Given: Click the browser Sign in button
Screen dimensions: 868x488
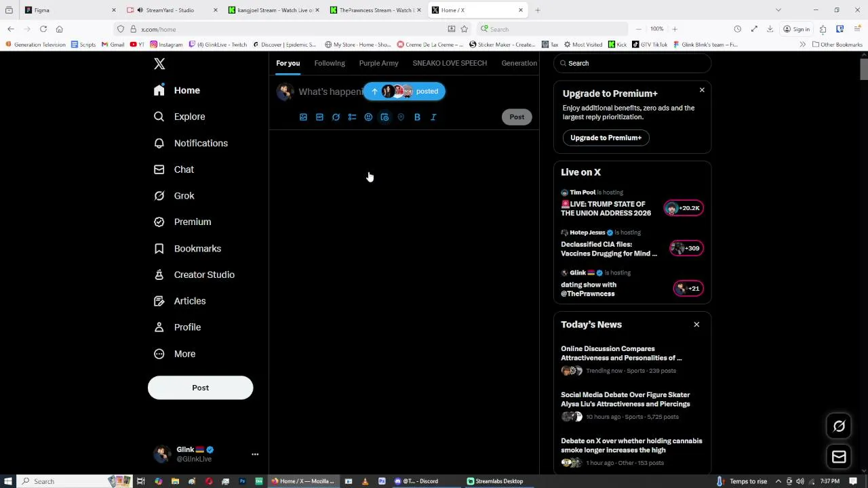Looking at the screenshot, I should click(x=796, y=29).
